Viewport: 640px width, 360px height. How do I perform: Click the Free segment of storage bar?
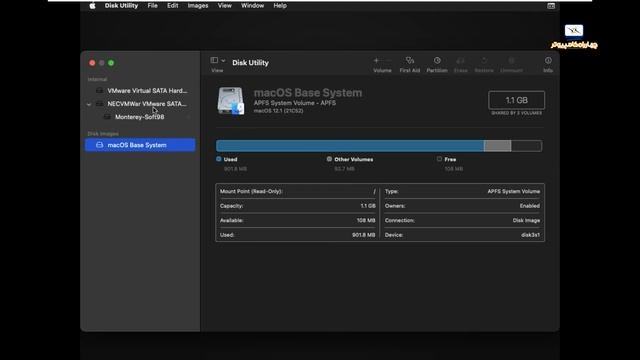[527, 146]
